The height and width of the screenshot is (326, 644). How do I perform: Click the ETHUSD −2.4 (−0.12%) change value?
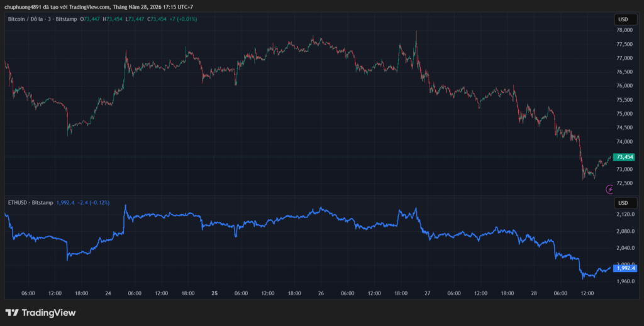[x=93, y=202]
